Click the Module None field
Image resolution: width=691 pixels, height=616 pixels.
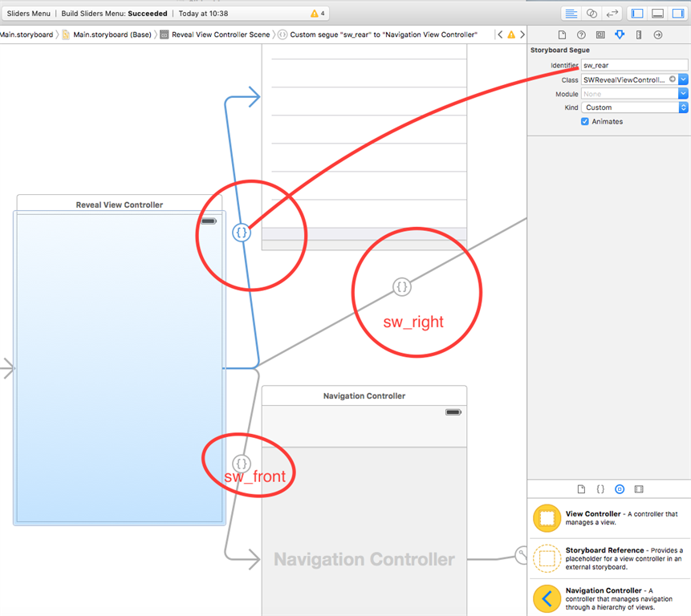coord(630,94)
